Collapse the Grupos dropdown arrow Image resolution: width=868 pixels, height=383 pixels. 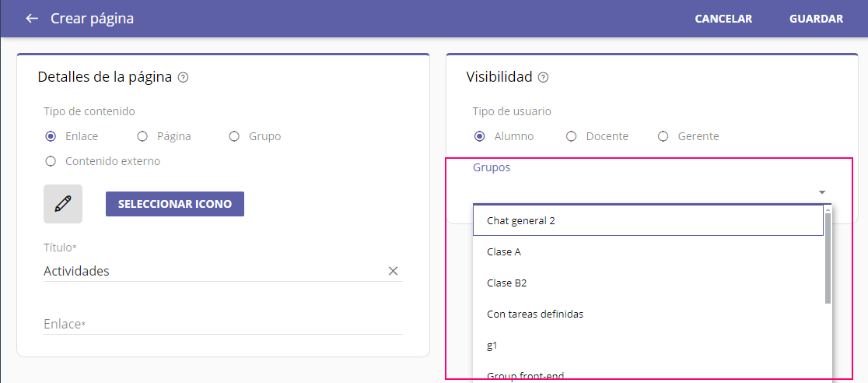point(821,192)
